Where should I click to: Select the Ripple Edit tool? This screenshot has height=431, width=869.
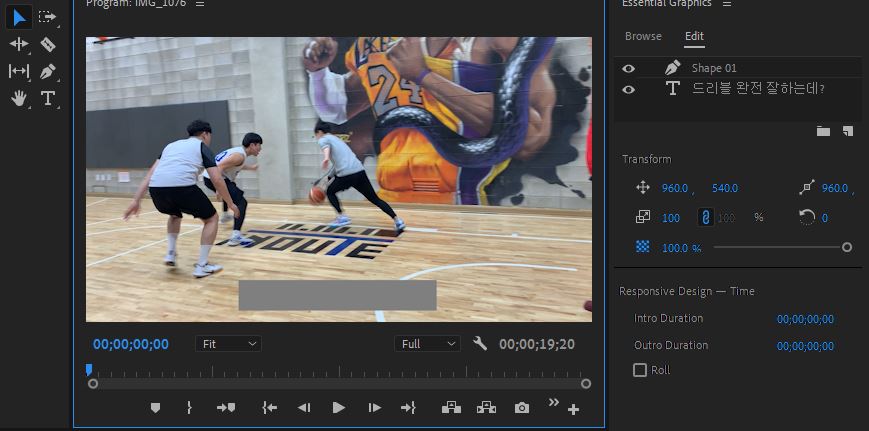point(19,44)
